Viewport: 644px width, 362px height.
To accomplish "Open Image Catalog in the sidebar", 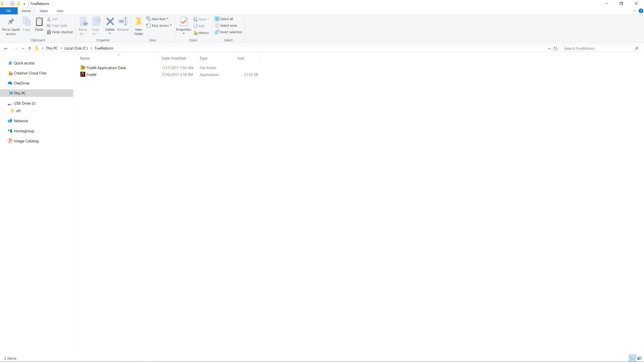I will click(26, 141).
